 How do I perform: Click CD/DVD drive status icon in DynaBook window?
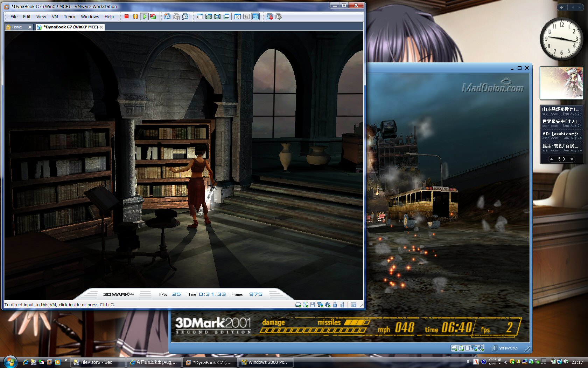306,305
